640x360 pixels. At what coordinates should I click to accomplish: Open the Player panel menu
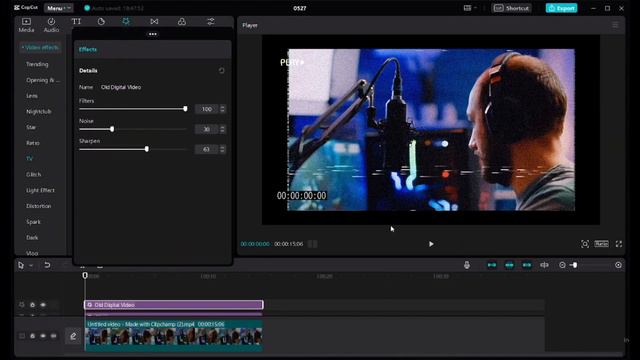615,25
